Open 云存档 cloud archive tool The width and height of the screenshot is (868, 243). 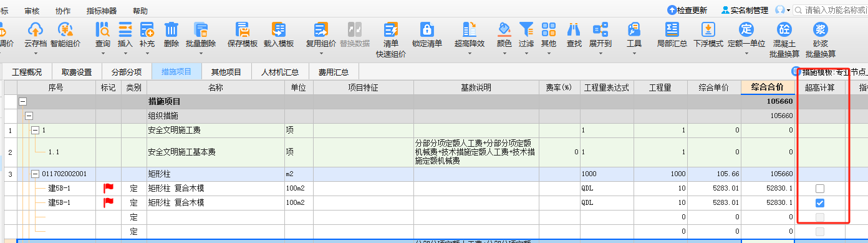pos(36,29)
